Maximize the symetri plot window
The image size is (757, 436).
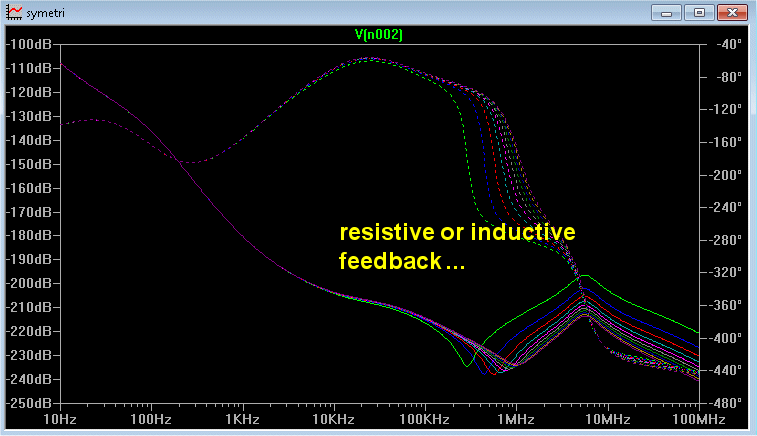(699, 13)
